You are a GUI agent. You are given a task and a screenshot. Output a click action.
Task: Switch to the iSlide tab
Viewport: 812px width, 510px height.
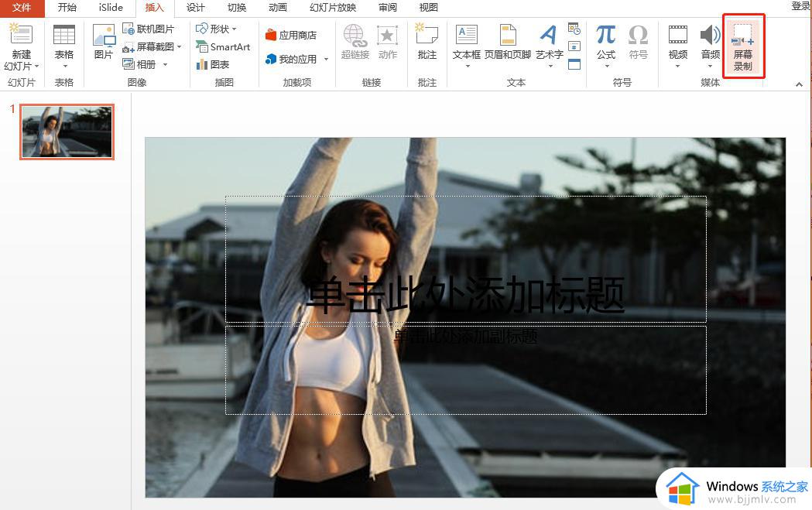tap(111, 8)
